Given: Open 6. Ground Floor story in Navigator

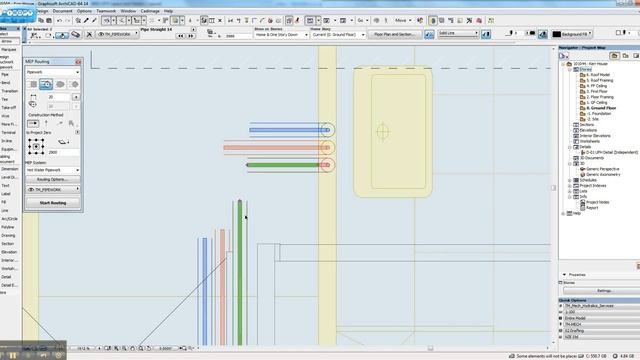Looking at the screenshot, I should [601, 108].
